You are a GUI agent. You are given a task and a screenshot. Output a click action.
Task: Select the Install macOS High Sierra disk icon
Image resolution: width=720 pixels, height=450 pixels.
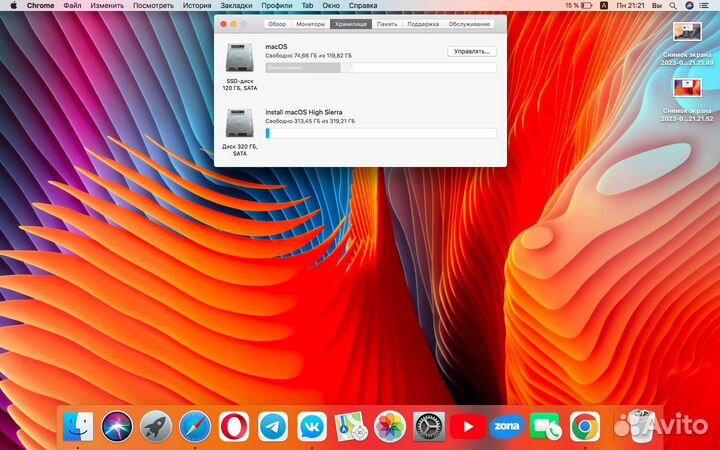(240, 123)
